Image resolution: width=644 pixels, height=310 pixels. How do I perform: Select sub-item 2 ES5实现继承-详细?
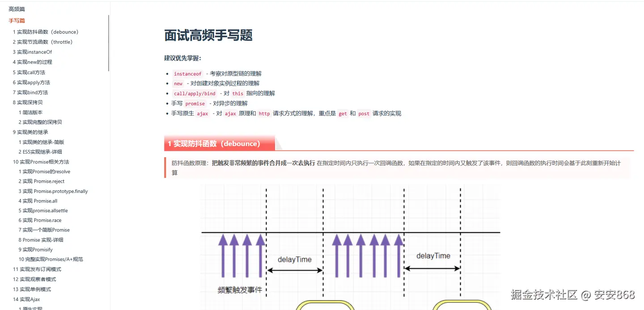coord(40,152)
